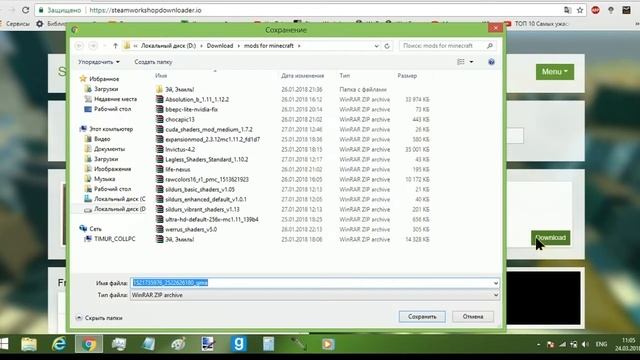Click the Сохранить button
Viewport: 640px width, 360px height.
click(x=422, y=316)
